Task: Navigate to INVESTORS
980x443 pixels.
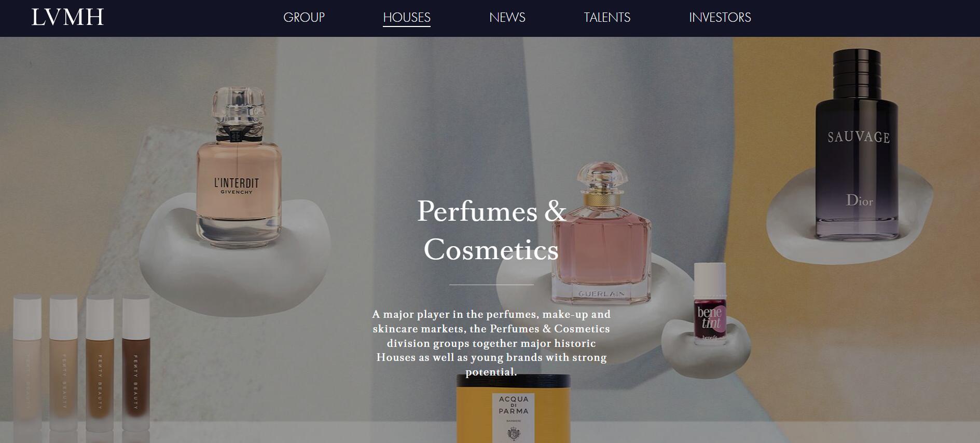Action: tap(720, 17)
